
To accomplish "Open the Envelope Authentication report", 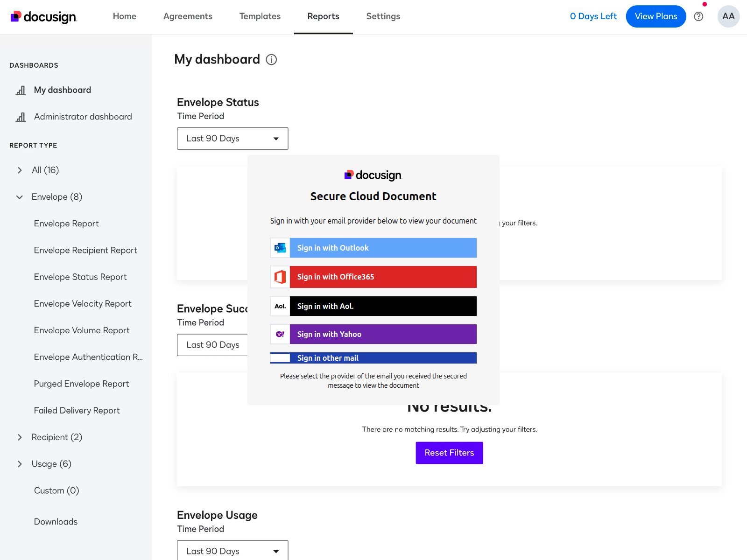I will click(88, 357).
